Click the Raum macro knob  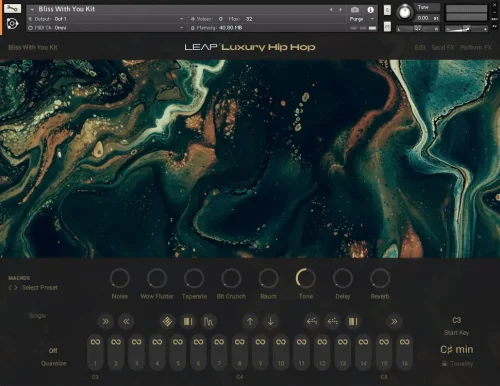(x=269, y=278)
